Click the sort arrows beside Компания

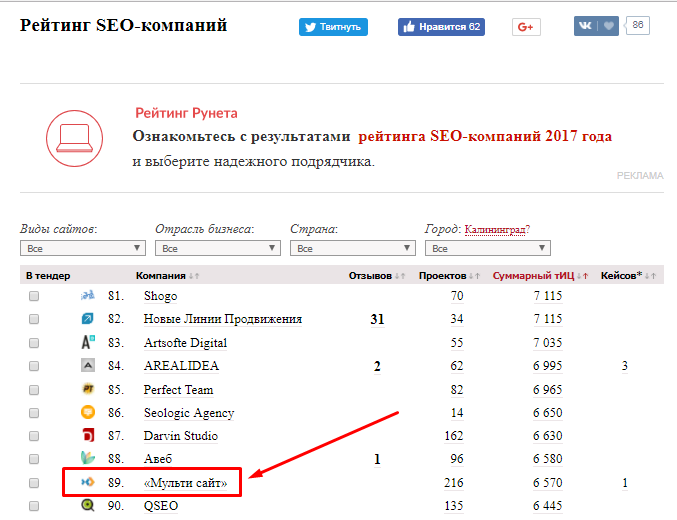tap(194, 276)
